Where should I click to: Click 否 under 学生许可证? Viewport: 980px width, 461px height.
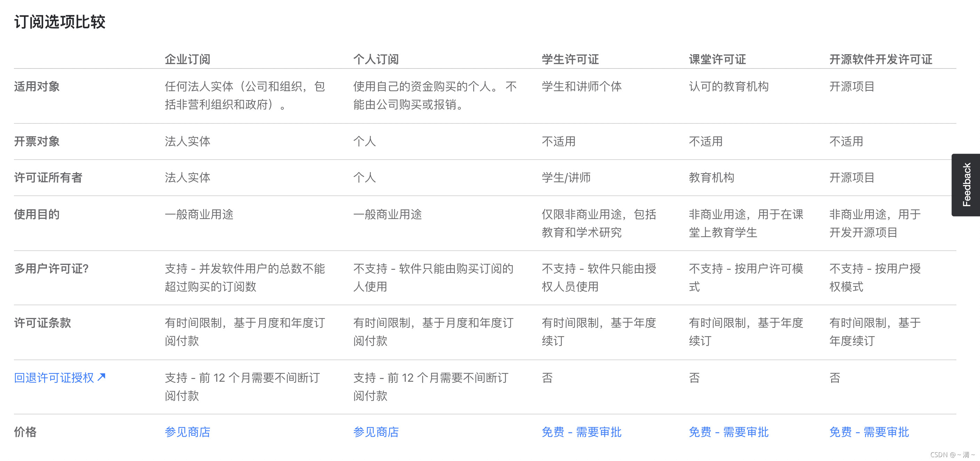pyautogui.click(x=547, y=377)
